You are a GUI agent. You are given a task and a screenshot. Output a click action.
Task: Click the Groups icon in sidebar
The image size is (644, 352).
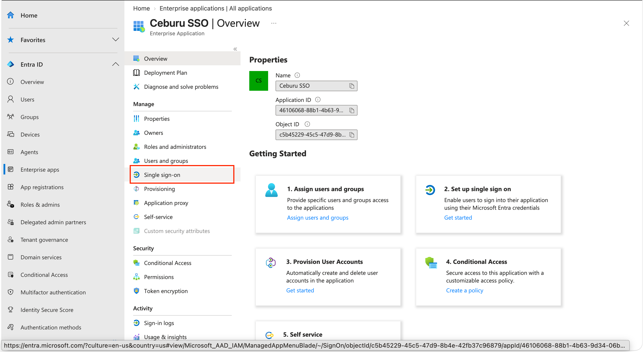[x=11, y=117]
